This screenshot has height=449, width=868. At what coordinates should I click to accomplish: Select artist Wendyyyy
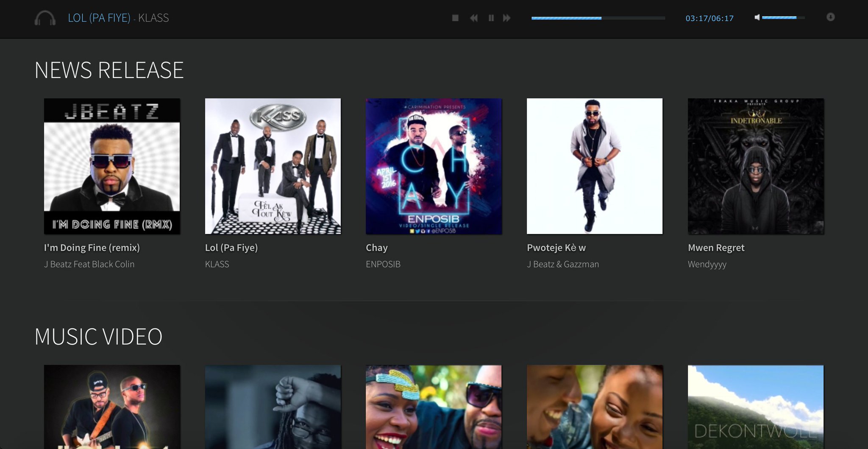click(707, 264)
